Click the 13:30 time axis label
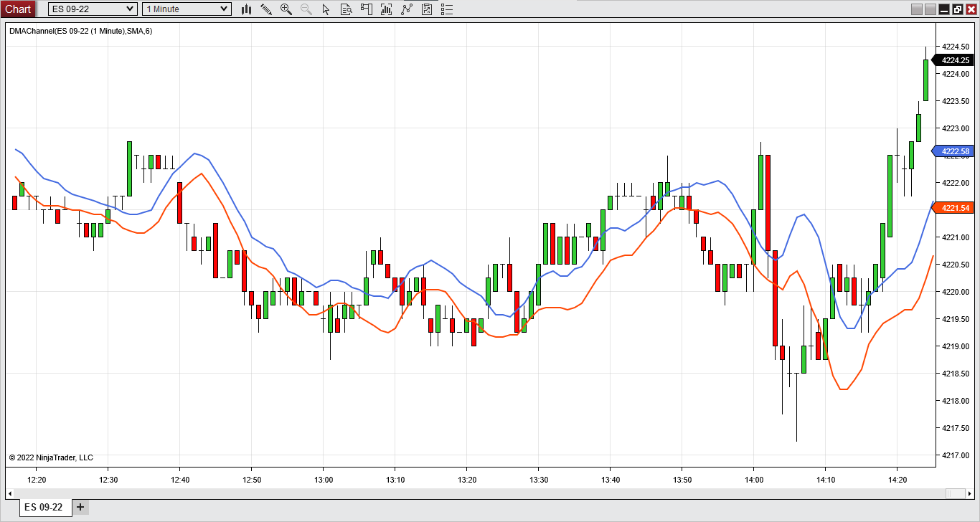The height and width of the screenshot is (522, 980). (x=539, y=480)
